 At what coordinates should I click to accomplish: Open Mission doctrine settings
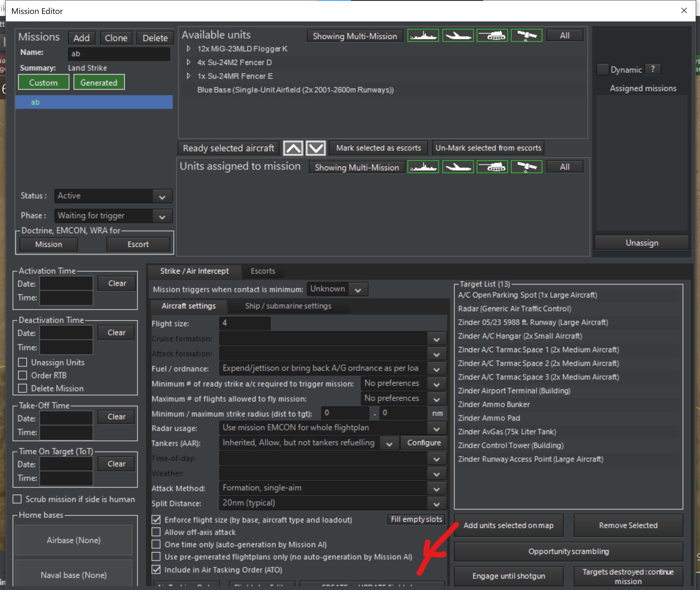coord(48,244)
